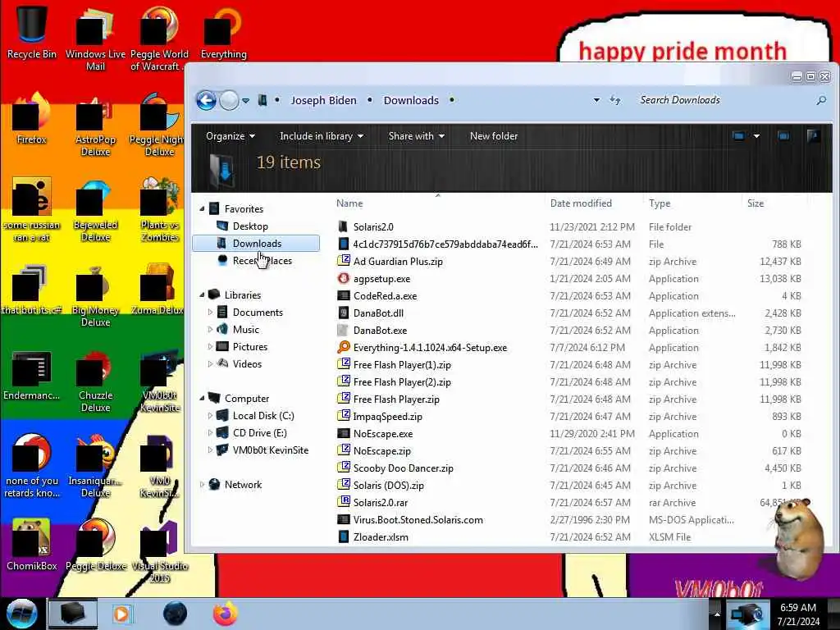Viewport: 840px width, 630px height.
Task: Select the Solaris2.0 folder icon
Action: [x=344, y=226]
